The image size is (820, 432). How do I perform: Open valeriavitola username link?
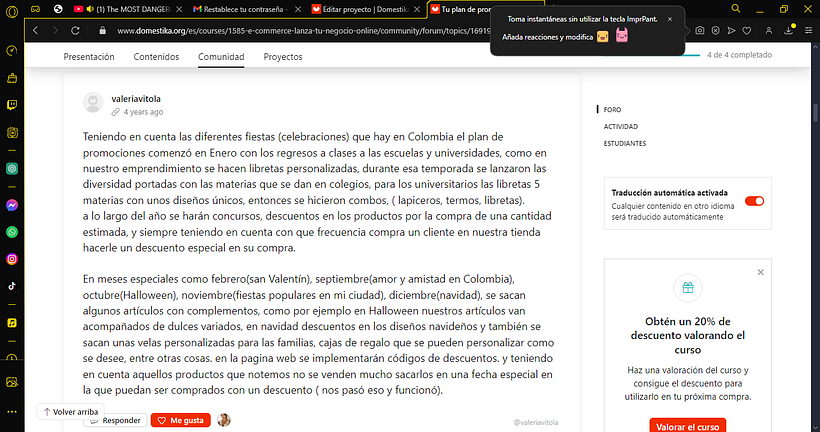136,99
